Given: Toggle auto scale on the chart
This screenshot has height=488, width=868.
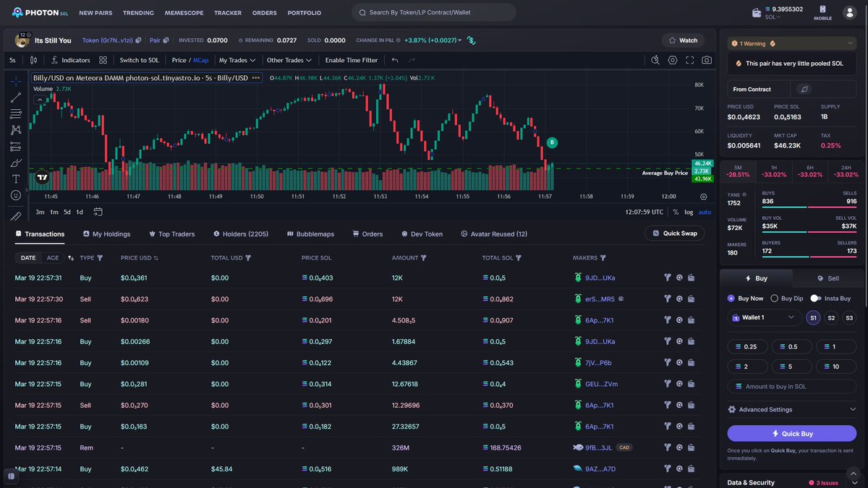Looking at the screenshot, I should [x=705, y=212].
